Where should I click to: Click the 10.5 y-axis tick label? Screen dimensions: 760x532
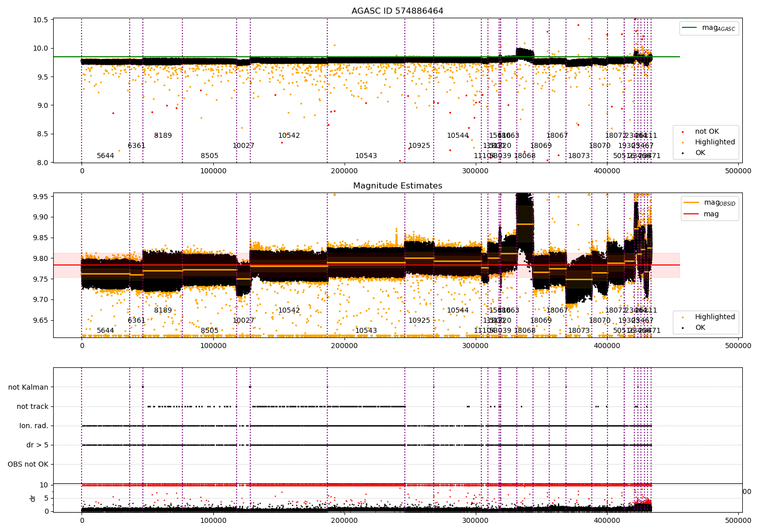click(x=40, y=20)
